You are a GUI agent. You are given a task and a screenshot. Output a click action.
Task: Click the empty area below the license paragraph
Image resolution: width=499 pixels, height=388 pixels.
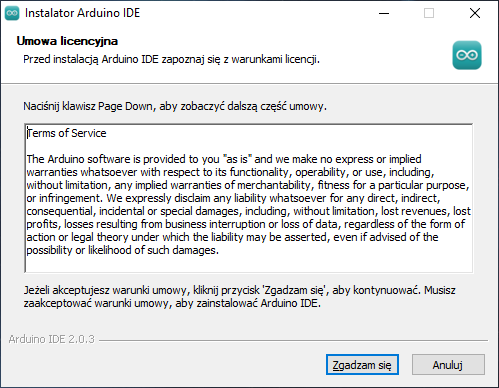[x=249, y=264]
